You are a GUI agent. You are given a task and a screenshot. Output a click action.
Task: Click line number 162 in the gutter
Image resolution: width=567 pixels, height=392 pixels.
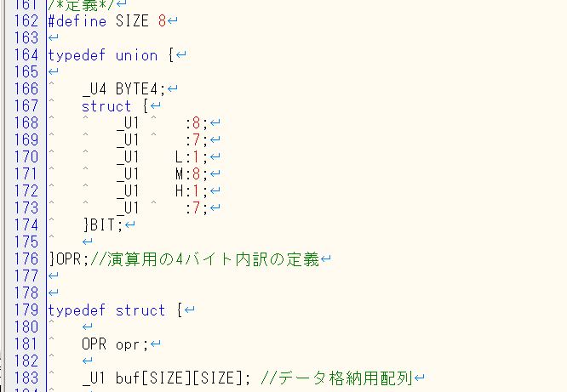coord(26,21)
